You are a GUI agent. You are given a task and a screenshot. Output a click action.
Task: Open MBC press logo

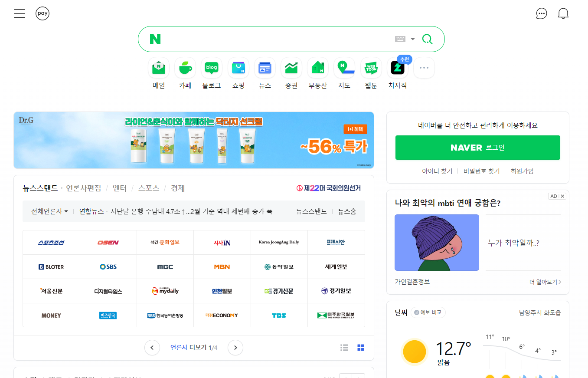165,266
